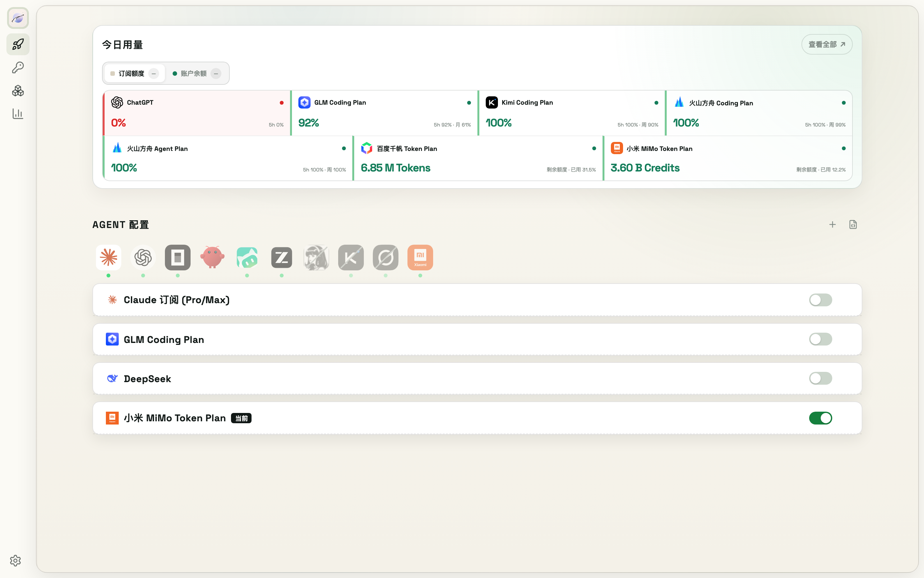Click the ChatGPT logo in the usage card
924x578 pixels.
[x=117, y=102]
